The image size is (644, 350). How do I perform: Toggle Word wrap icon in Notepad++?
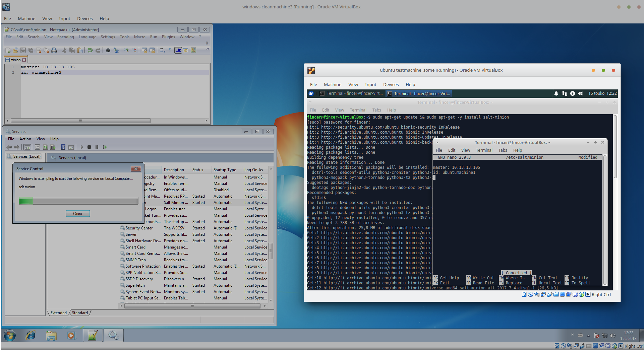click(x=163, y=50)
